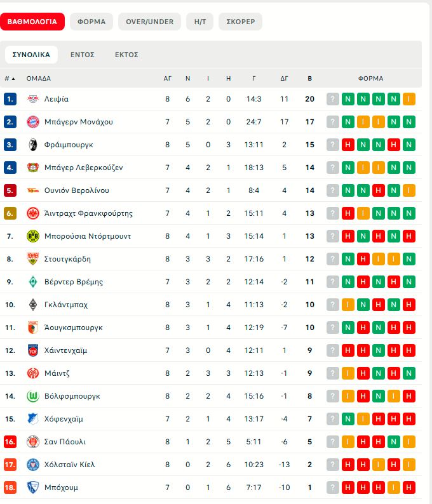Select the ΣΚΟΡΕΡ tab
Image resolution: width=432 pixels, height=504 pixels.
point(240,22)
